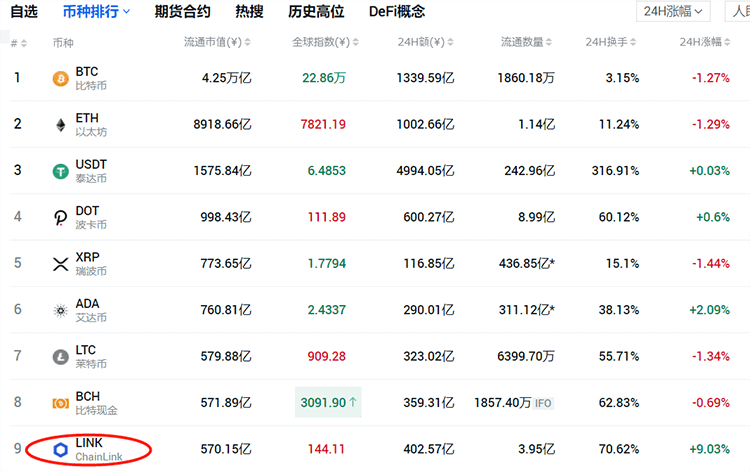Click the LTC Litecoin icon
The width and height of the screenshot is (750, 471).
(x=60, y=357)
